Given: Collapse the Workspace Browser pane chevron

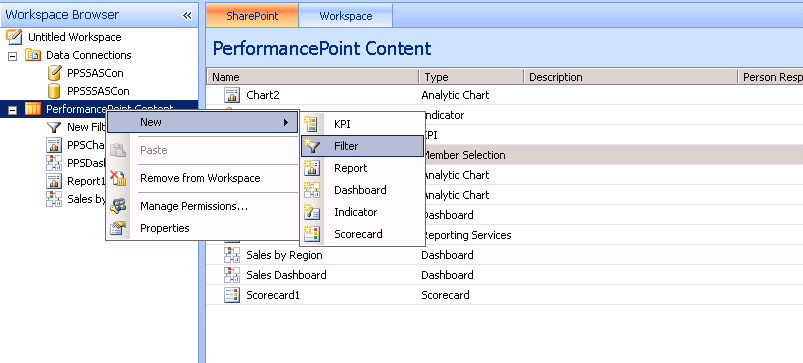Looking at the screenshot, I should [187, 15].
